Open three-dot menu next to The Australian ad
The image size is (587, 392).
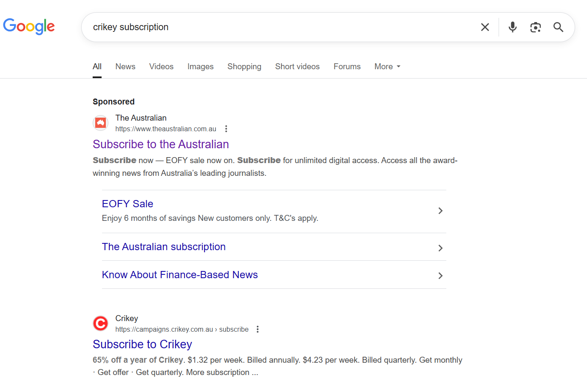pyautogui.click(x=226, y=129)
